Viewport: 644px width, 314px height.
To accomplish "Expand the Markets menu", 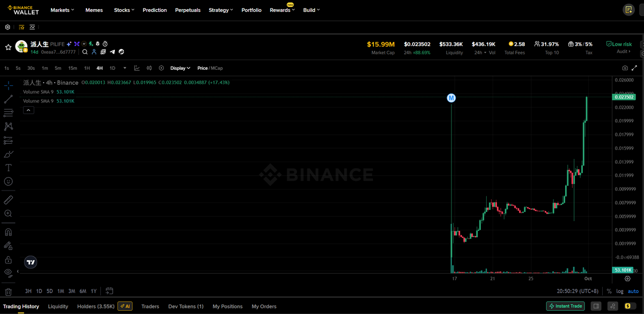I will 62,10.
